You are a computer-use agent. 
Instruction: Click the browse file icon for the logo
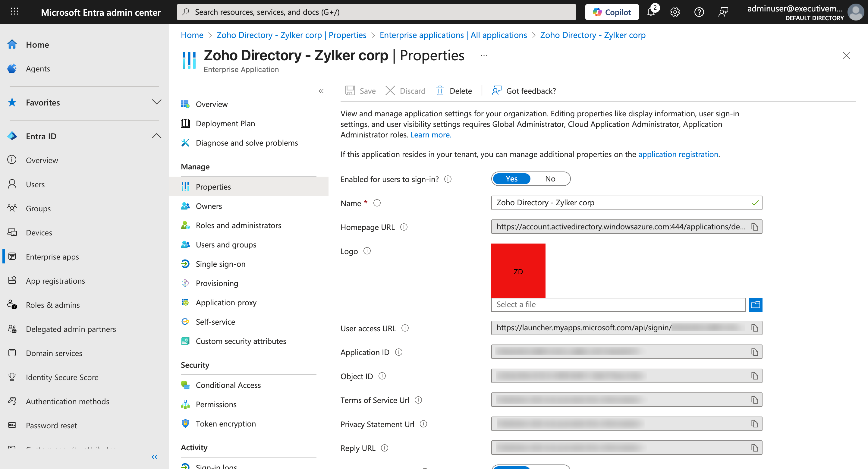pos(755,305)
